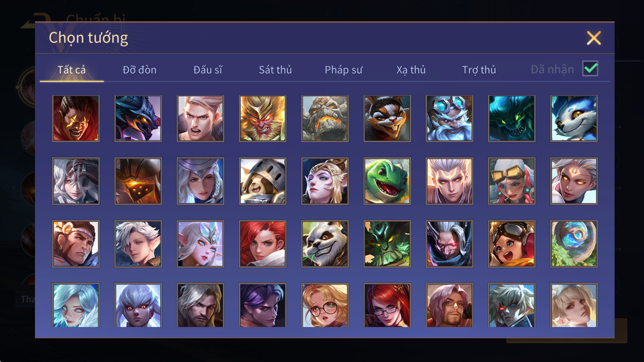The width and height of the screenshot is (644, 362).
Task: Open the Sát thủ tab
Action: (275, 70)
